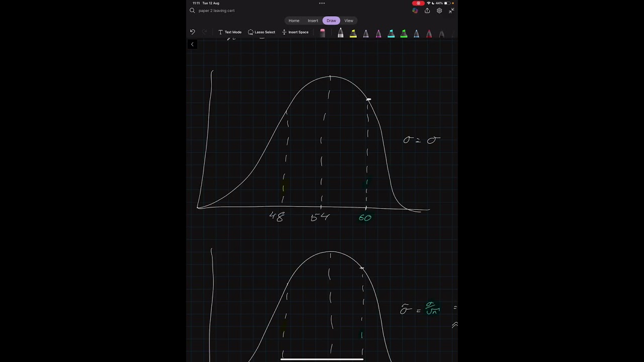Screen dimensions: 644x362
Task: Select the Draw tab
Action: tap(331, 21)
